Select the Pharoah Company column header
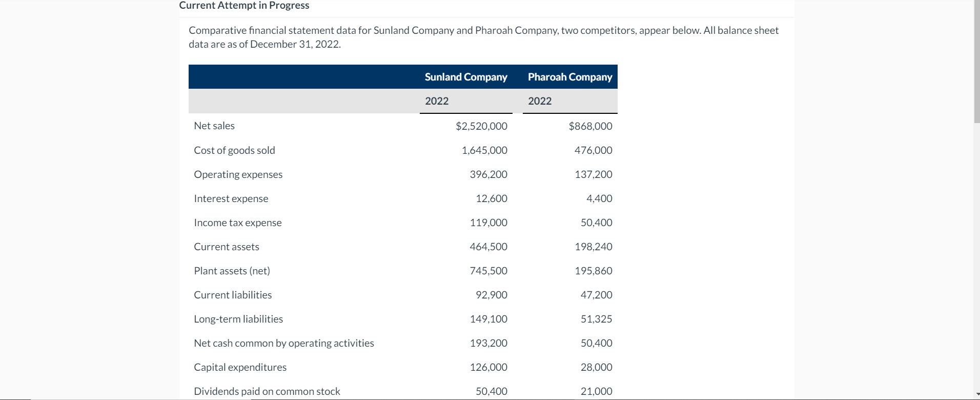 pyautogui.click(x=569, y=76)
